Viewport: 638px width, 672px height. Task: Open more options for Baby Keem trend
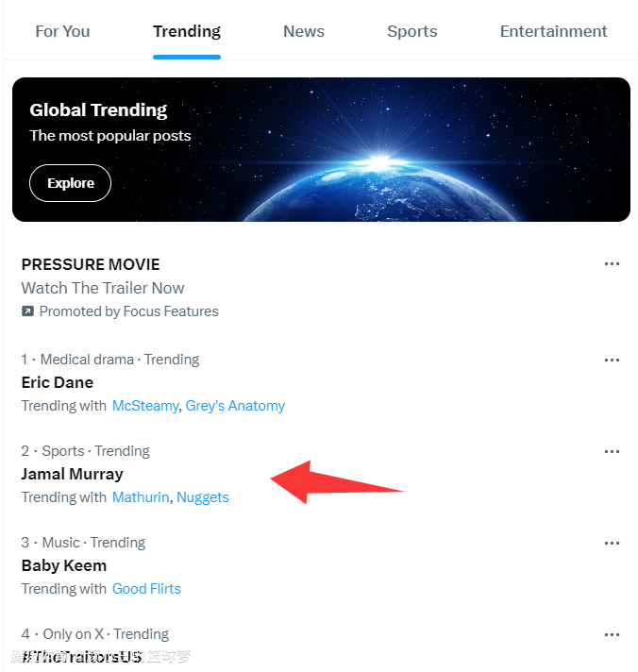[x=612, y=543]
